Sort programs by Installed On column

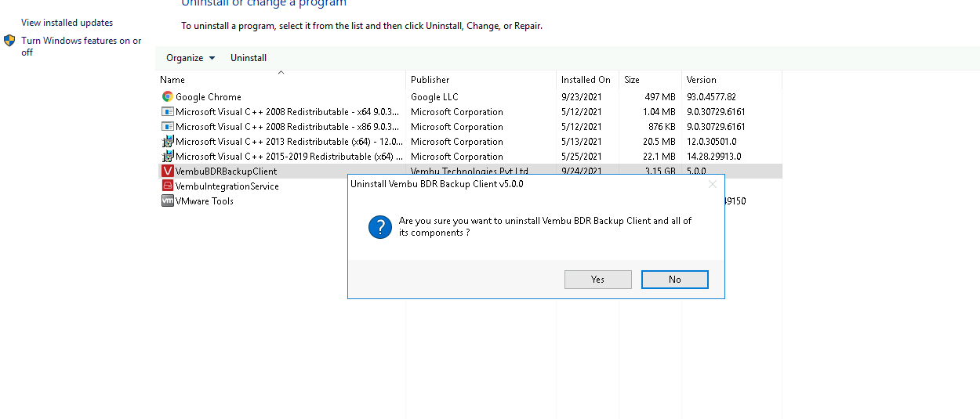click(x=585, y=80)
